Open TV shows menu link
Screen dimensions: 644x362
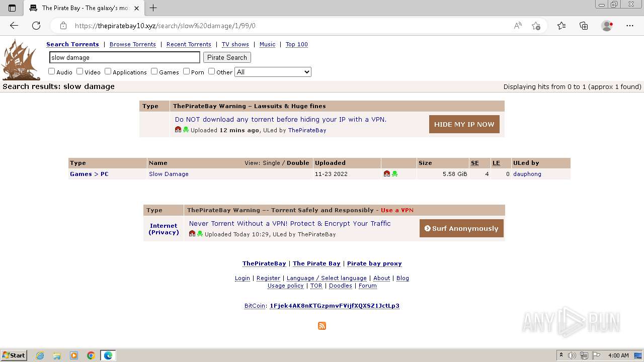235,44
